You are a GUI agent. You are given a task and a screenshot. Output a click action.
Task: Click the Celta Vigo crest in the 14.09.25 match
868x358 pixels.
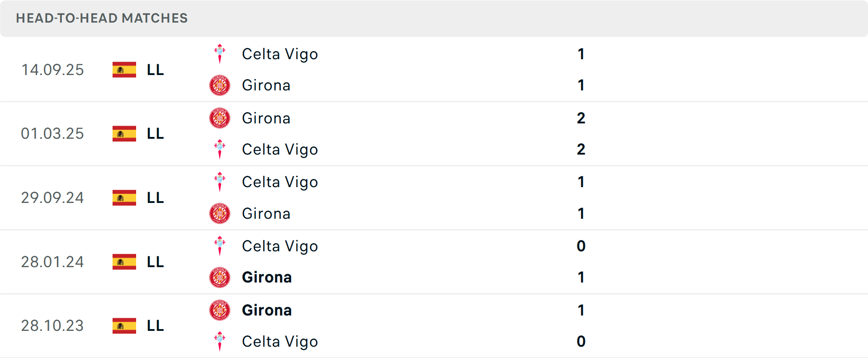pos(220,53)
